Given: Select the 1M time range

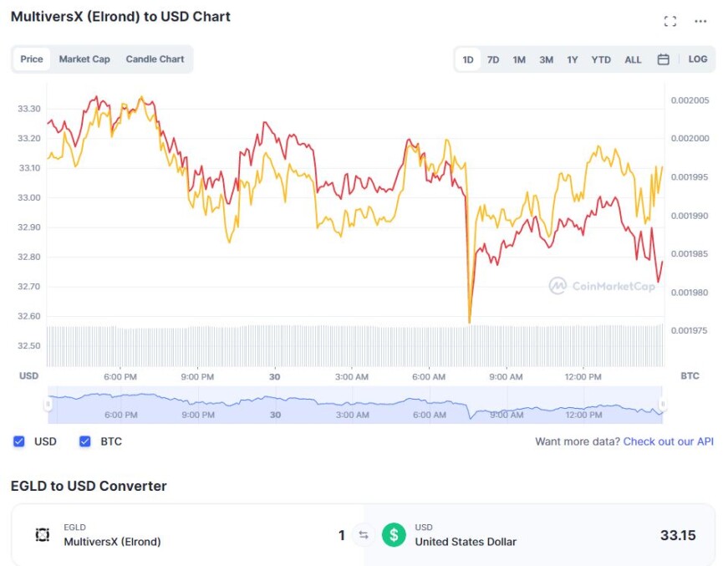Looking at the screenshot, I should click(x=519, y=60).
